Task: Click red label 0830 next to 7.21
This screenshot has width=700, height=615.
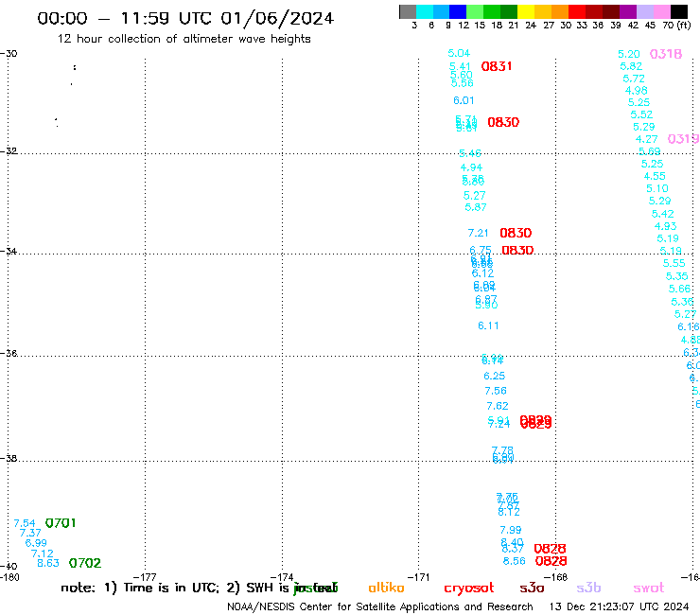Action: (516, 233)
